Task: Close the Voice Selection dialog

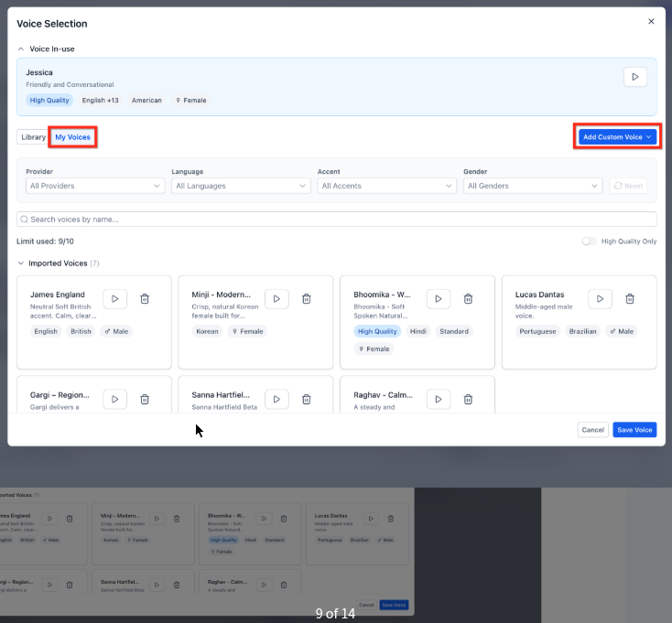Action: tap(651, 21)
